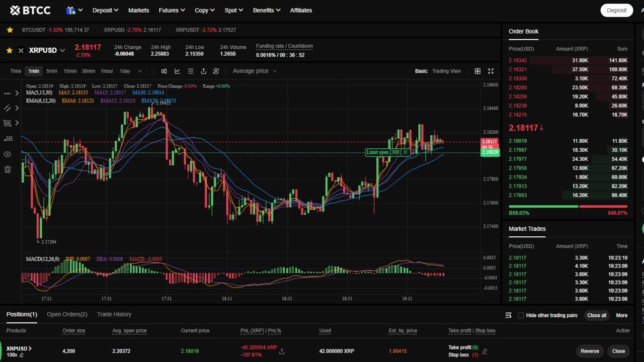Click the white Deposit button

click(616, 10)
